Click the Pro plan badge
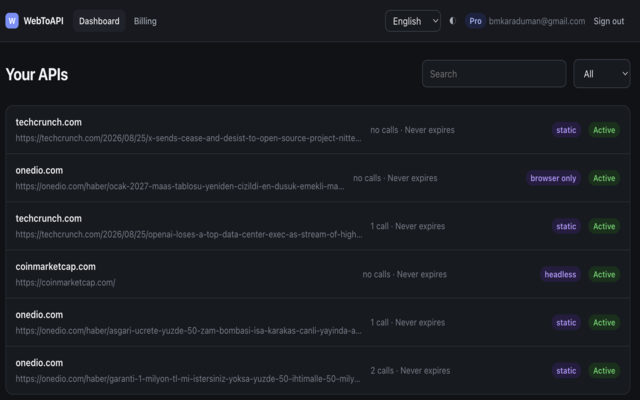This screenshot has height=400, width=640. click(x=475, y=21)
